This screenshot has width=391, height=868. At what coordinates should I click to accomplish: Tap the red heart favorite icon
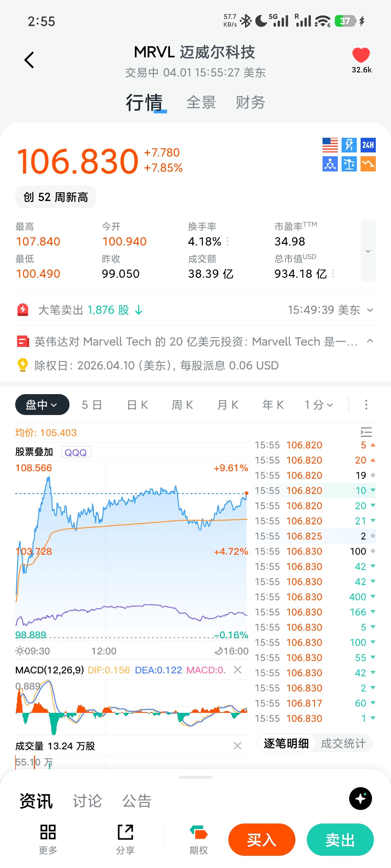click(361, 55)
